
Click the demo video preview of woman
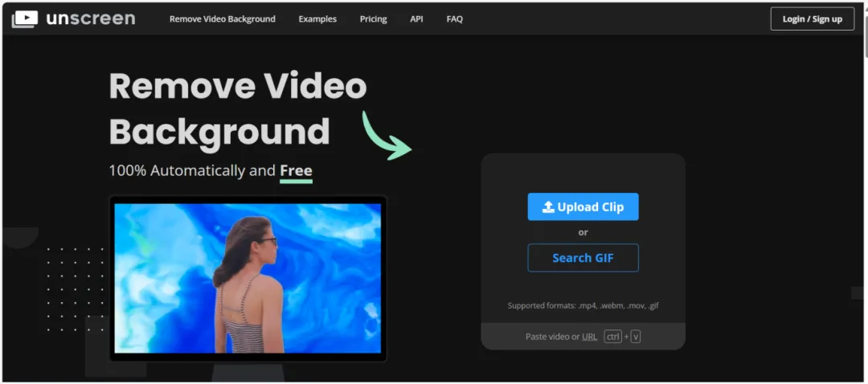248,278
